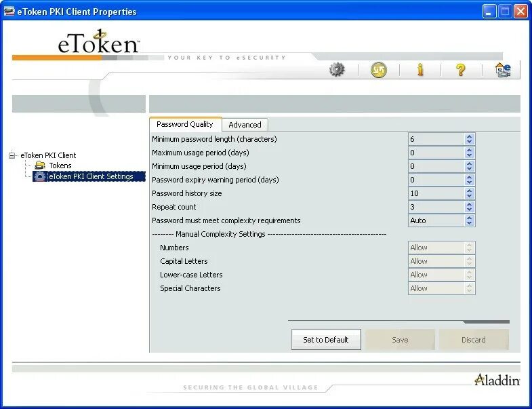
Task: Step down complexity requirements Auto option
Action: (469, 223)
